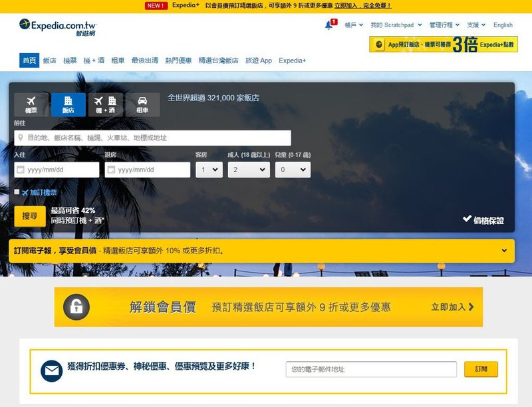
Task: Open 飯店 in the top navigation bar
Action: point(49,61)
